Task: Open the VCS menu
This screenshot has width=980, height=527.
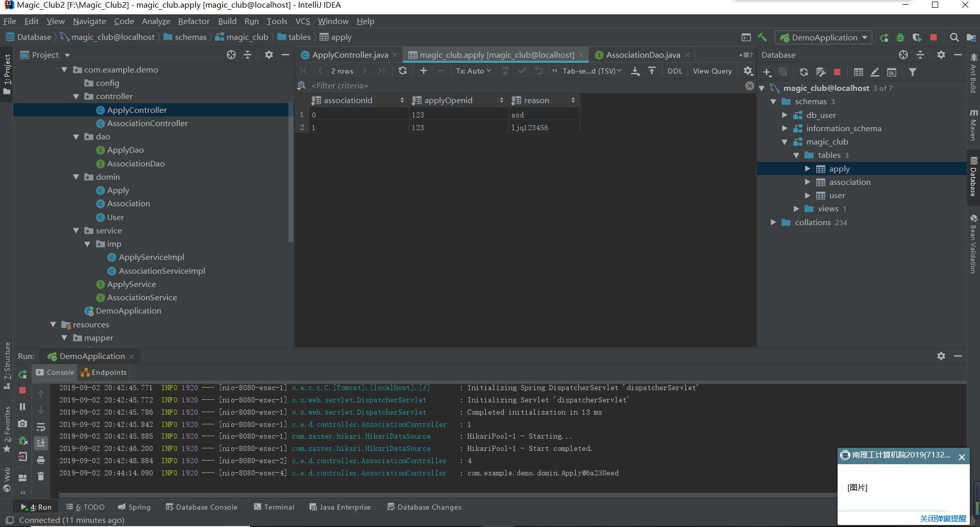Action: (x=303, y=21)
